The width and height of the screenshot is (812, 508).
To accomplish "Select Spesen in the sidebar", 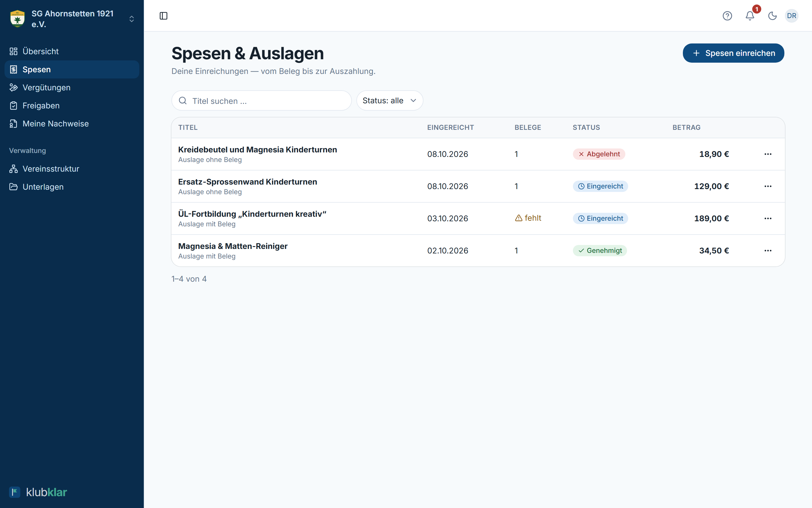I will pyautogui.click(x=72, y=69).
